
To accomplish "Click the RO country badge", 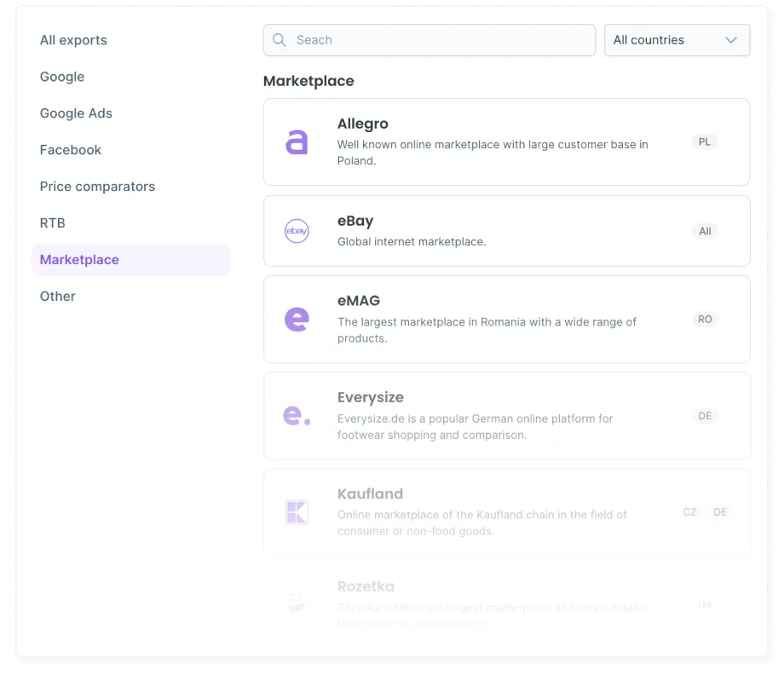I will (705, 319).
